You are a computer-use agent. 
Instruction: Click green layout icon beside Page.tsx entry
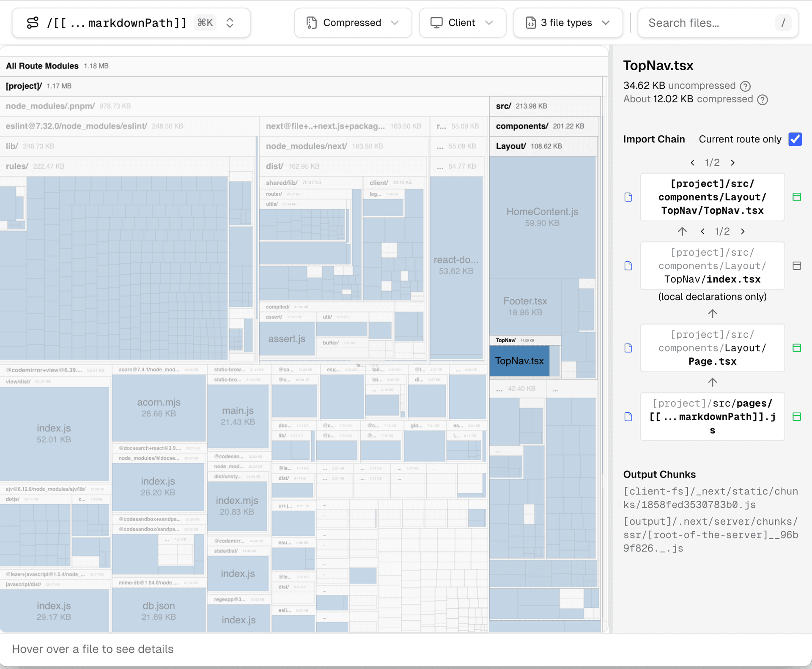point(797,348)
